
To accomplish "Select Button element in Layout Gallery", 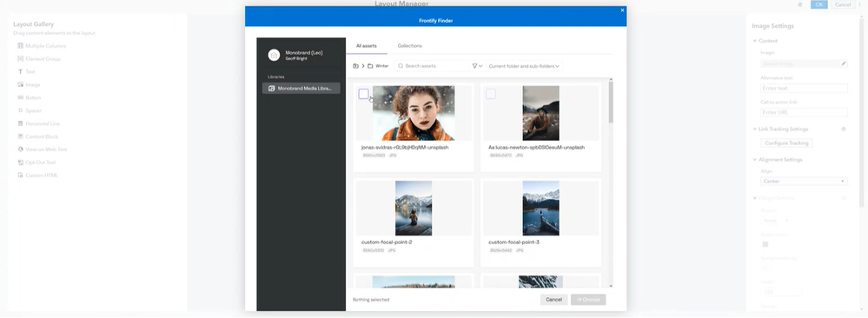I will pos(30,97).
